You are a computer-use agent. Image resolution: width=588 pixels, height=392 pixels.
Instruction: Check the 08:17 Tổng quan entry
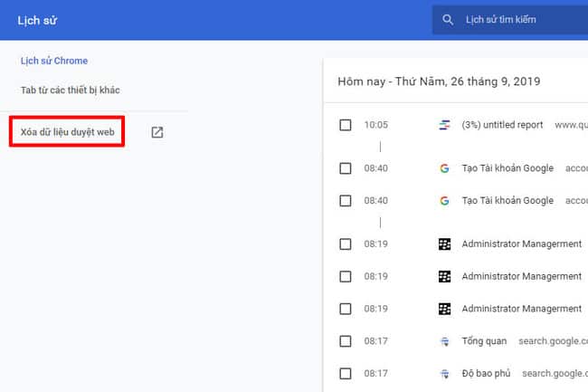[346, 341]
